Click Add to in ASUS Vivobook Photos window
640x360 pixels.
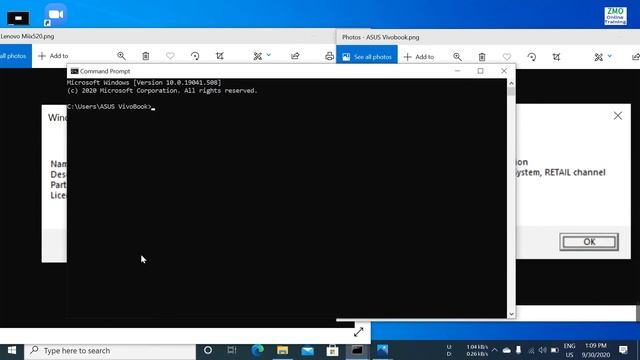[419, 57]
